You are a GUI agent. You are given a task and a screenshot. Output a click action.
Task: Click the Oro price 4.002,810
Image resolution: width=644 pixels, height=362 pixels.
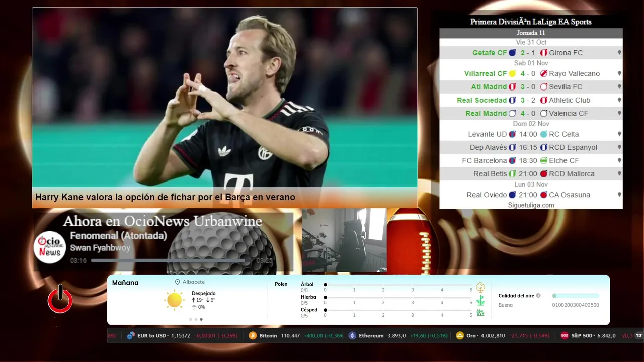point(492,336)
